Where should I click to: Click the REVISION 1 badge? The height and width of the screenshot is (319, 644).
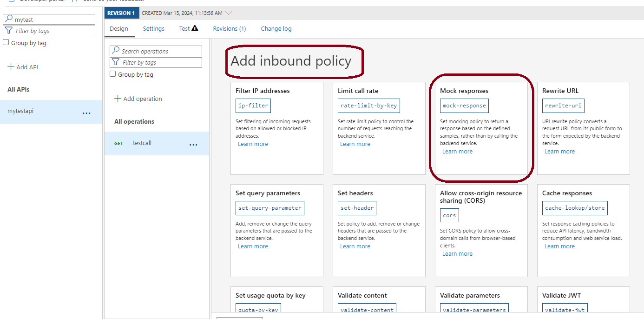121,13
